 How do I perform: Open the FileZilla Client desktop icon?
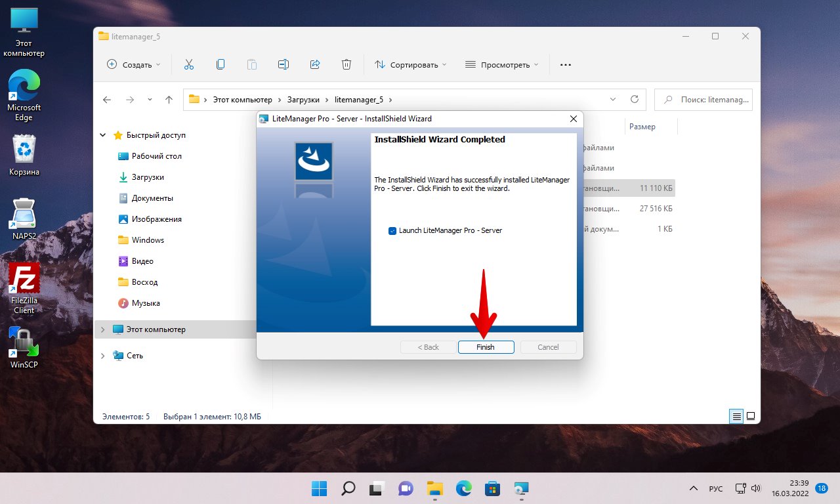[x=24, y=288]
